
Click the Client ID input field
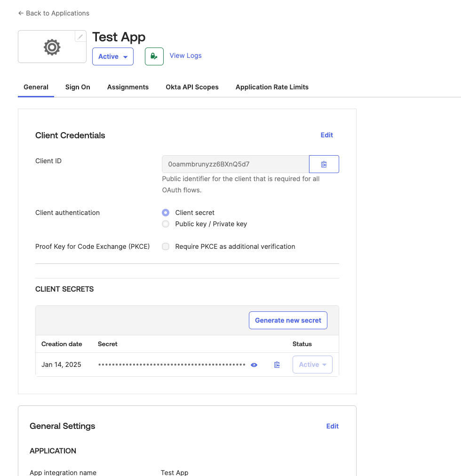tap(235, 164)
